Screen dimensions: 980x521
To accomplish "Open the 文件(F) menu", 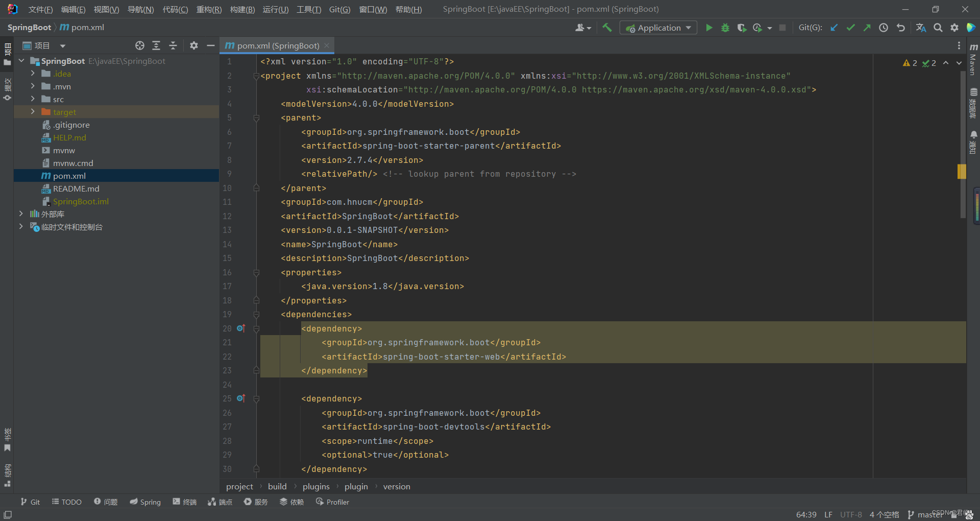I will point(40,9).
